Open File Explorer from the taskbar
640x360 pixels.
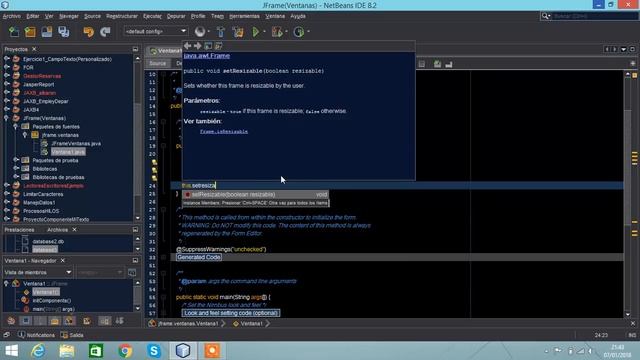click(x=67, y=351)
